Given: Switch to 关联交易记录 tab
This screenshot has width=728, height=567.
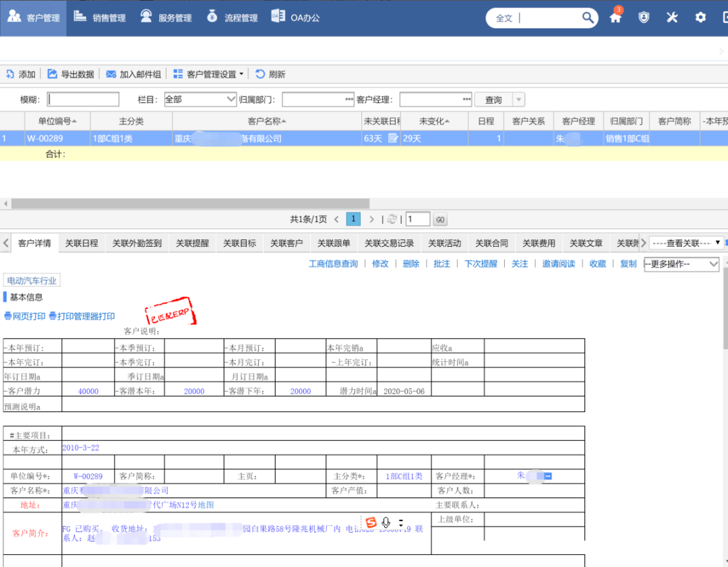Looking at the screenshot, I should pyautogui.click(x=389, y=243).
